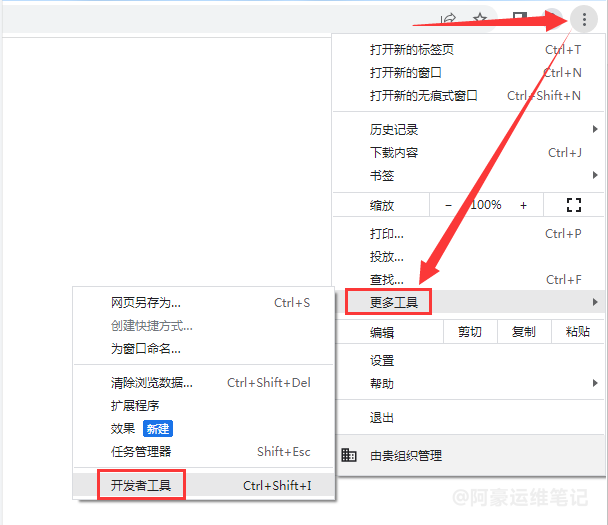Click the share page icon
The width and height of the screenshot is (608, 525).
click(449, 19)
